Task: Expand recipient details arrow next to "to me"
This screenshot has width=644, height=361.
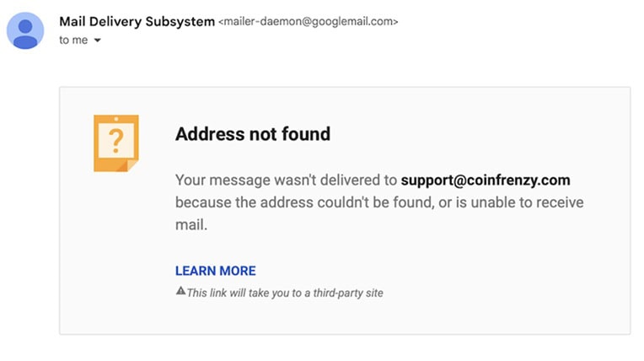Action: point(98,40)
